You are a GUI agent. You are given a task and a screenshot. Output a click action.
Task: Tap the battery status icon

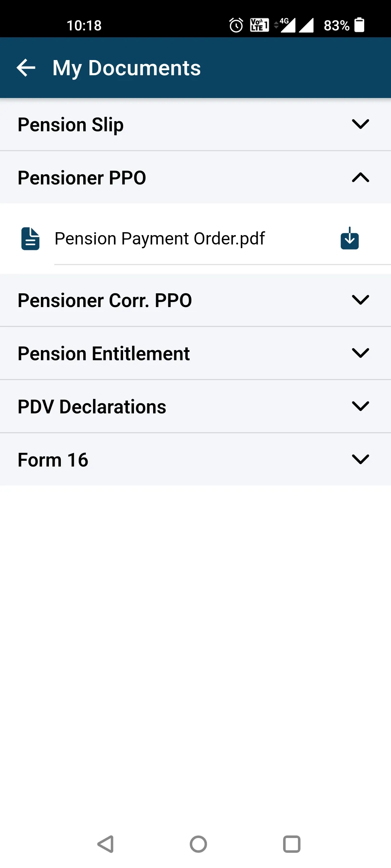tap(359, 25)
